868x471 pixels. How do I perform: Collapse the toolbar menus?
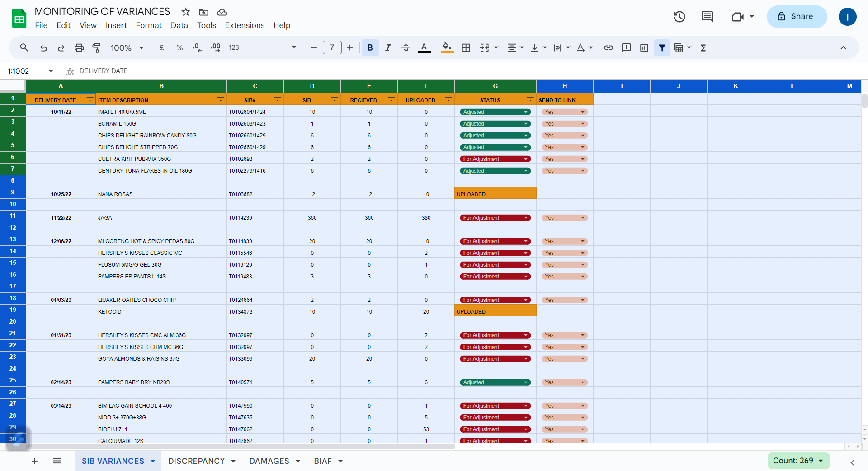[x=843, y=47]
